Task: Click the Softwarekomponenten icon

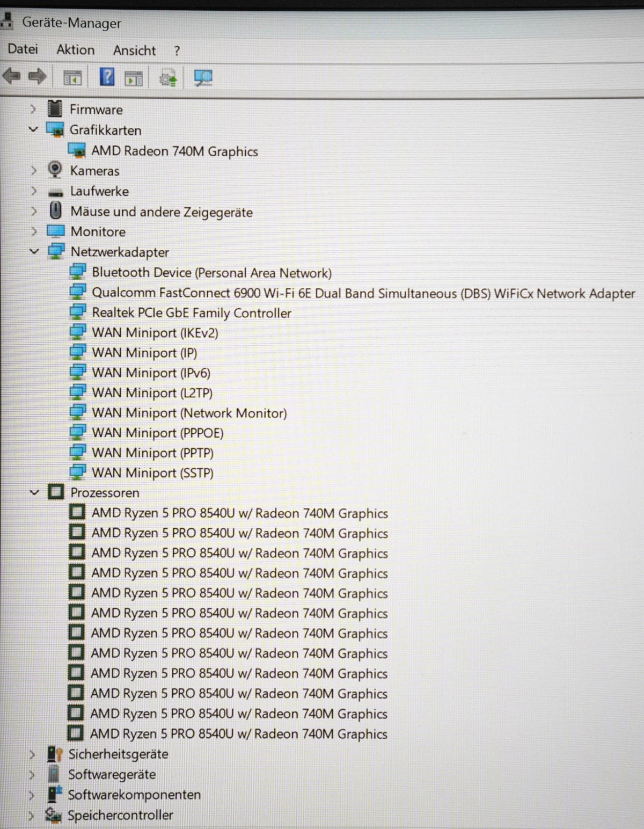Action: 55,795
